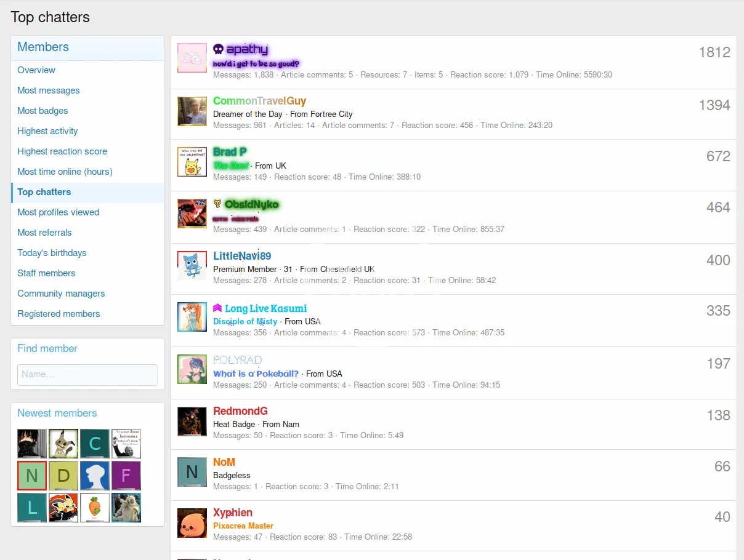This screenshot has width=744, height=560.
Task: Click the yellow D newest member avatar
Action: (63, 476)
